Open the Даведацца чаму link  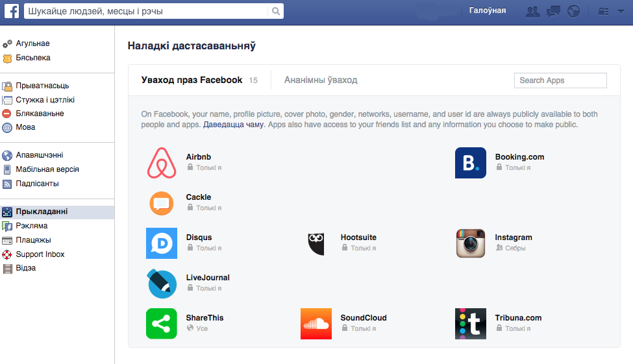pos(233,125)
